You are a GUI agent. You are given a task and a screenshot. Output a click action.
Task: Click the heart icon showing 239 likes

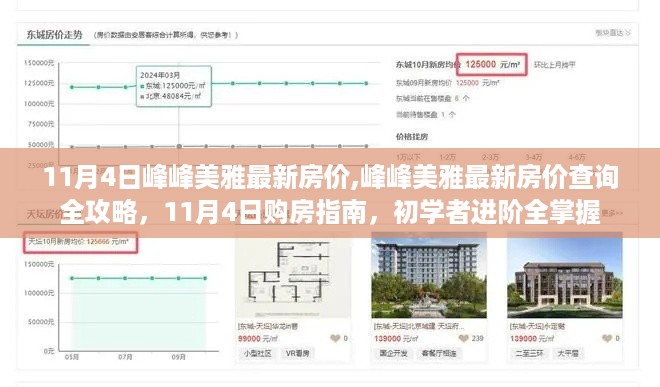point(463,338)
